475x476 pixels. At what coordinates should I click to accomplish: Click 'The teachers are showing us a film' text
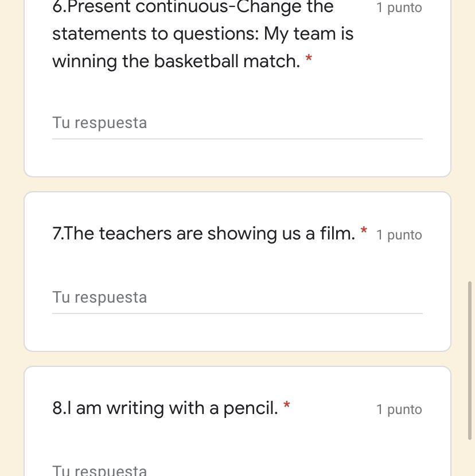tap(204, 233)
